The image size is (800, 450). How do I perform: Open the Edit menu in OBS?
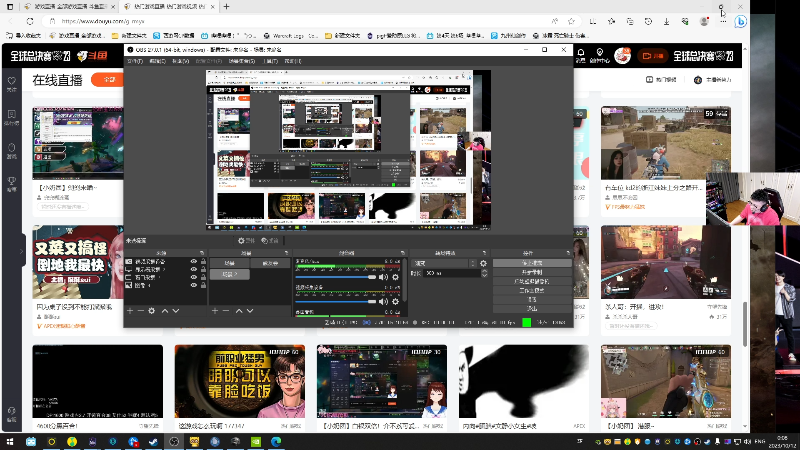coord(158,61)
